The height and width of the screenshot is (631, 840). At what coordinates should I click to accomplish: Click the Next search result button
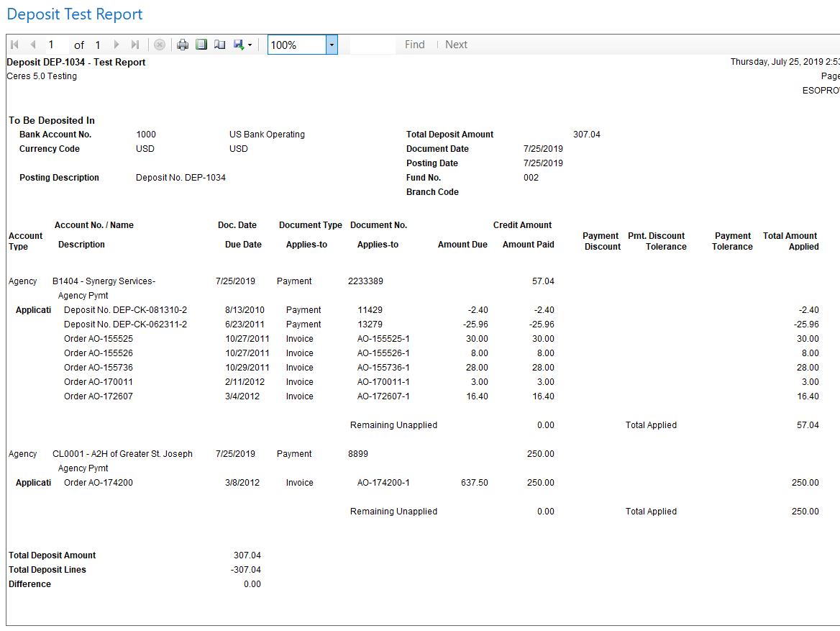(x=456, y=45)
